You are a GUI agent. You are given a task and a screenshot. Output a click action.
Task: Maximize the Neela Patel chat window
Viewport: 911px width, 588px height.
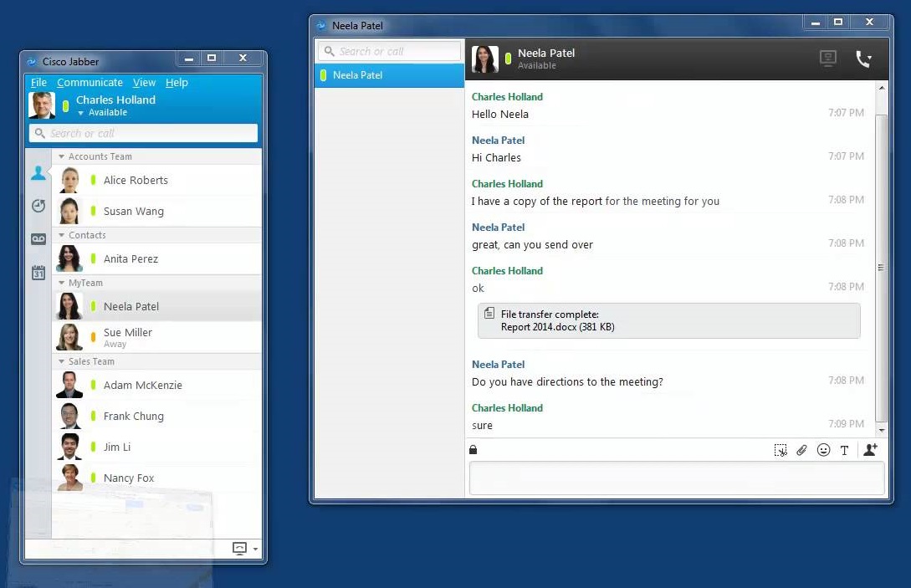pos(837,22)
